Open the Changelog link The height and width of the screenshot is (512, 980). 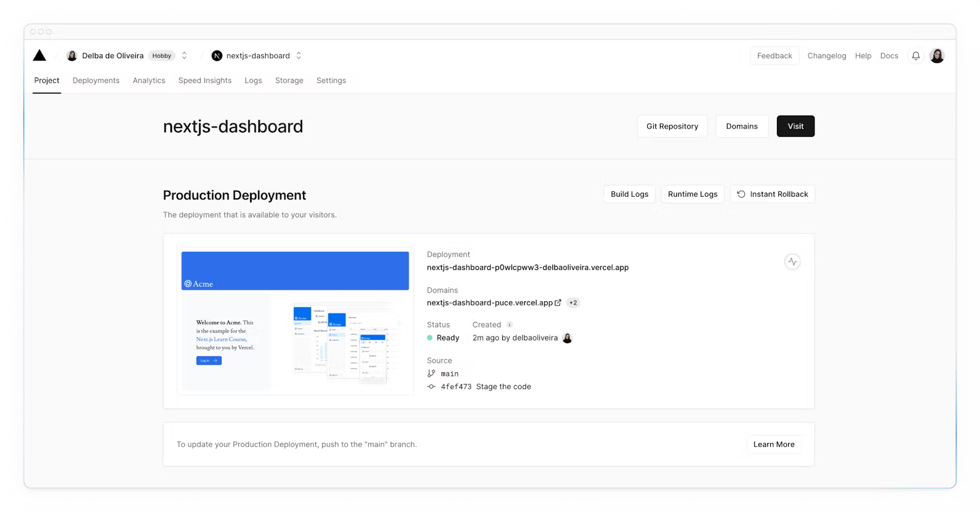[826, 56]
